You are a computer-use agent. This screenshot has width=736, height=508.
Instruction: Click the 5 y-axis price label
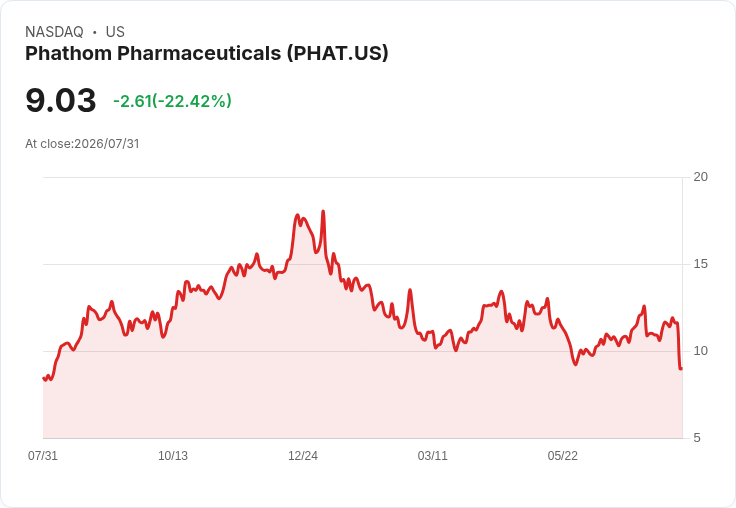pos(697,438)
